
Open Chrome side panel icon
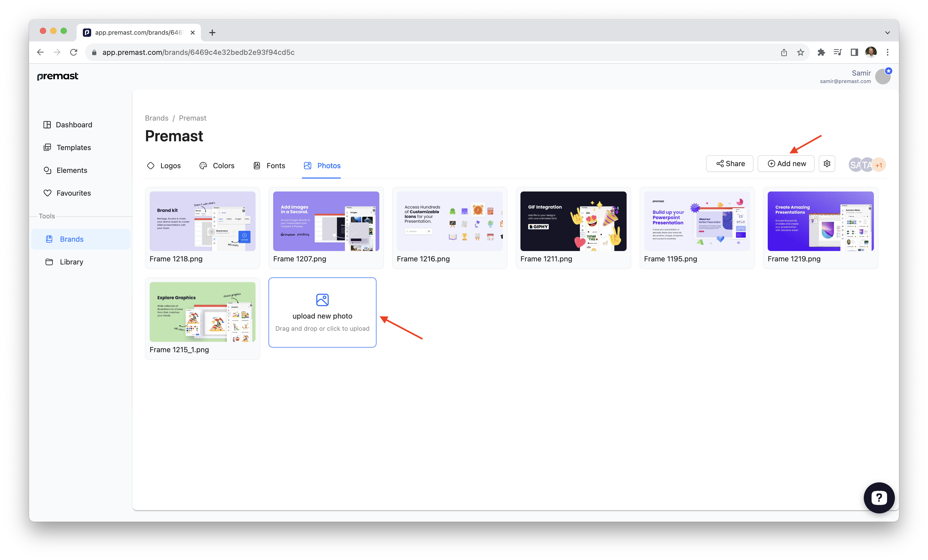click(x=854, y=52)
